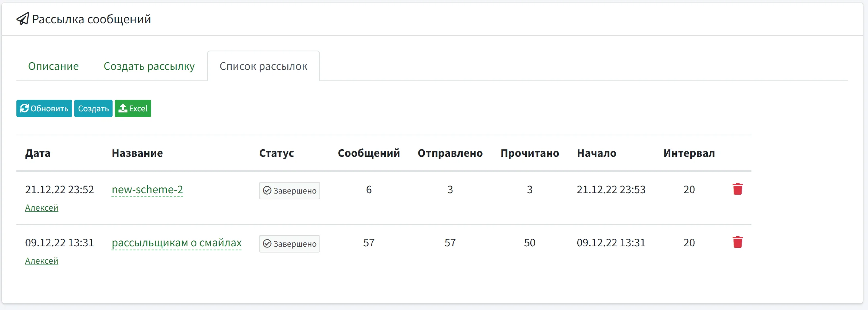The height and width of the screenshot is (310, 868).
Task: Click the Статус column header
Action: [276, 153]
